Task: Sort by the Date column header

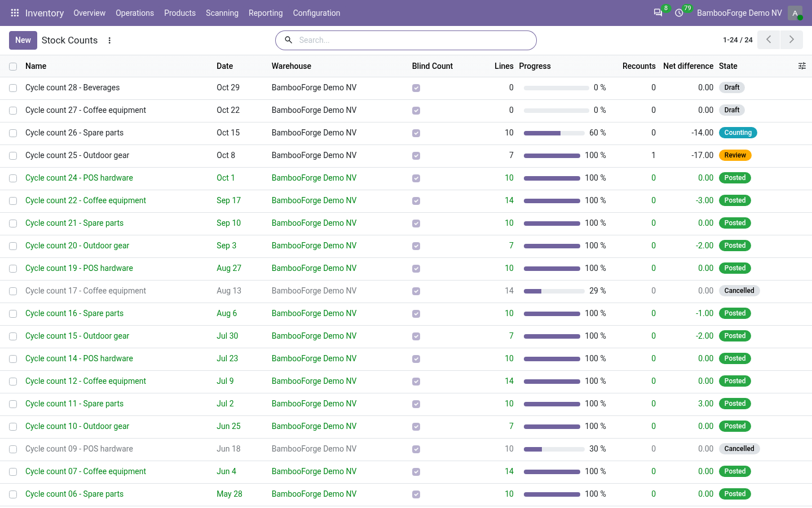Action: 225,66
